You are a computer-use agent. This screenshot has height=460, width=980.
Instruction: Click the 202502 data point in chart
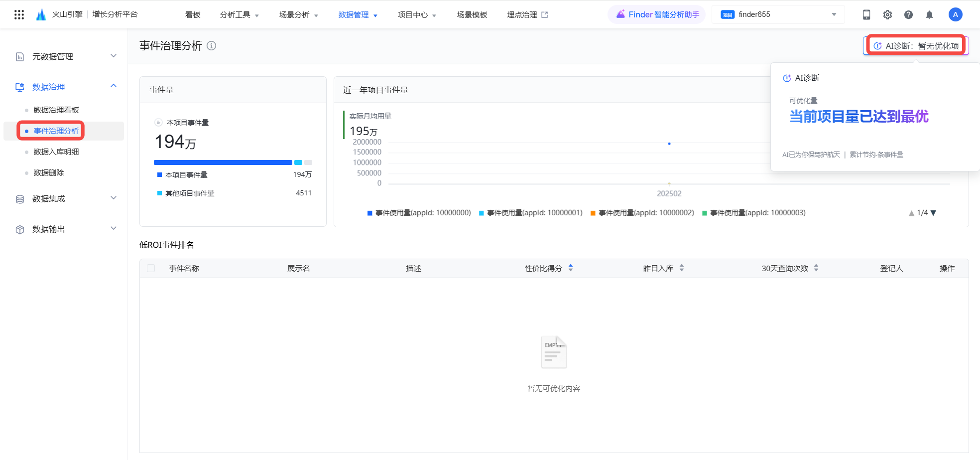(669, 144)
